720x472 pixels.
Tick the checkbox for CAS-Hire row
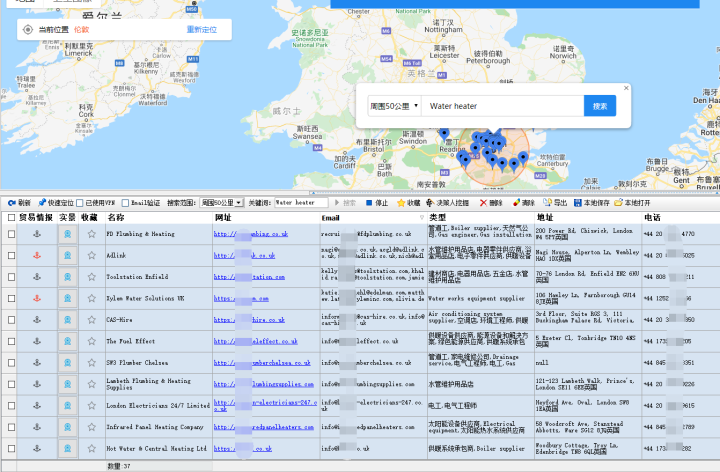pos(11,320)
